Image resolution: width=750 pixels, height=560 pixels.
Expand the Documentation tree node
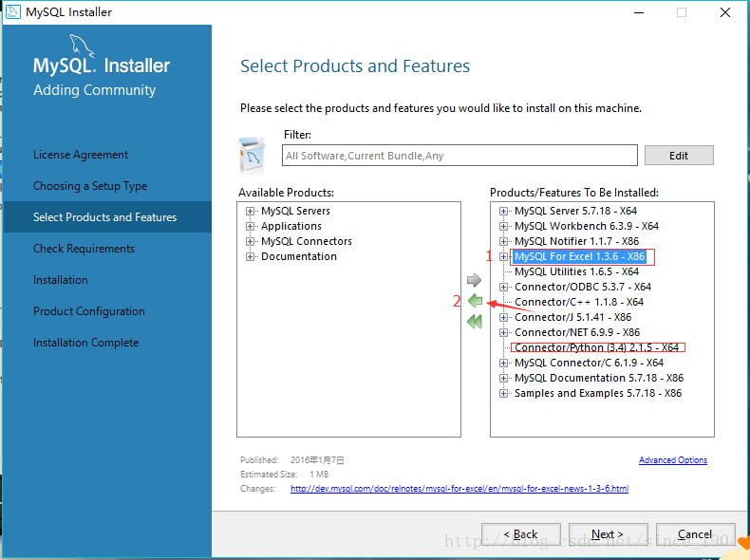coord(251,256)
